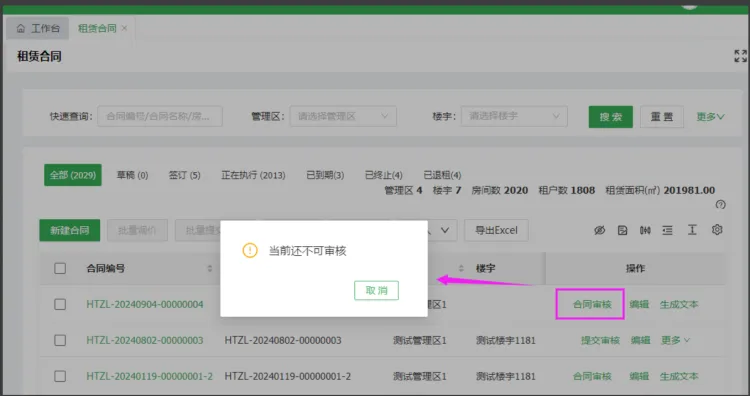Open the 管理区 dropdown
750x396 pixels.
pos(343,116)
